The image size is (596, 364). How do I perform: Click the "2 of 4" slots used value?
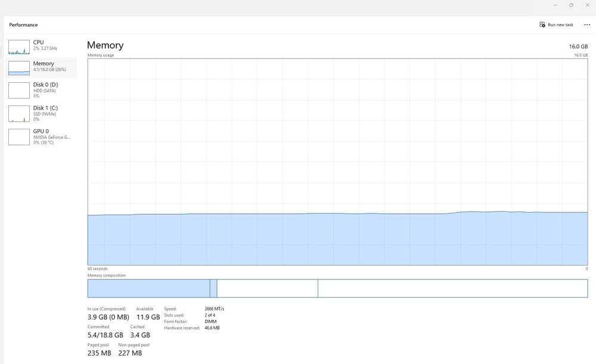[x=210, y=315]
